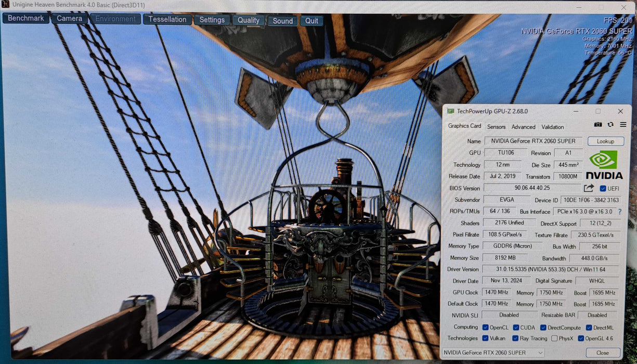
Task: Switch to the Graphics Card tab
Action: [x=464, y=126]
